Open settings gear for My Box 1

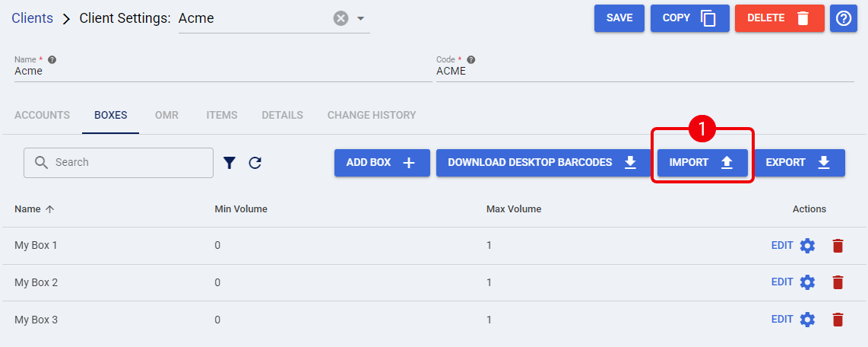coord(808,246)
